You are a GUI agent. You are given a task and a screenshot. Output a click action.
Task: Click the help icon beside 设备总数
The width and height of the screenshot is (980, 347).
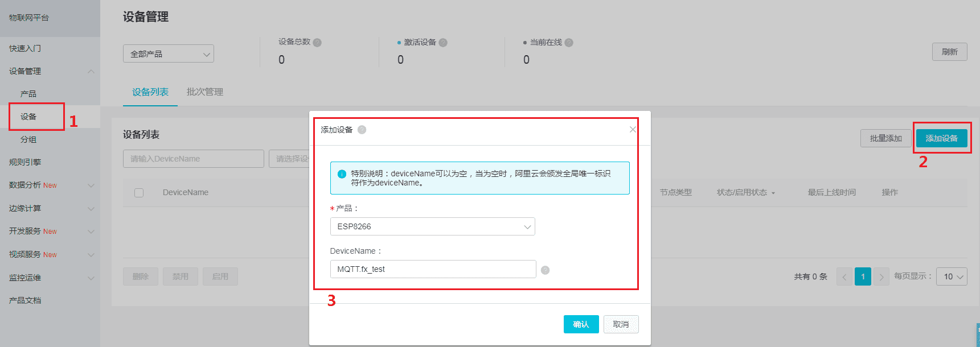point(317,42)
